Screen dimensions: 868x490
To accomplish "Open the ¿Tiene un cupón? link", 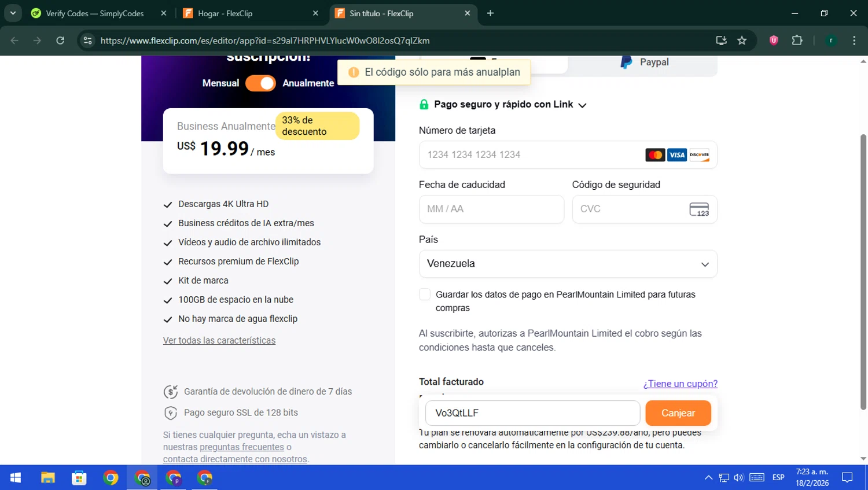I will coord(681,384).
